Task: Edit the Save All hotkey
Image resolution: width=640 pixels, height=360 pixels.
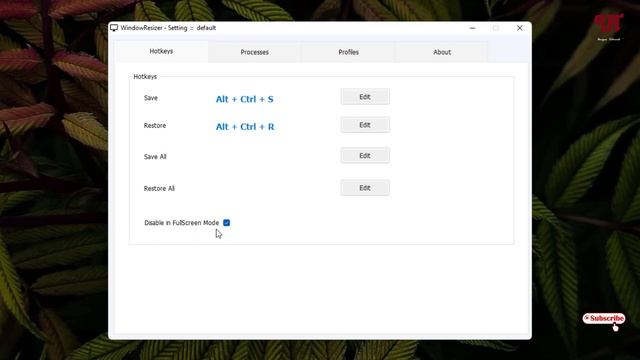Action: click(x=365, y=156)
